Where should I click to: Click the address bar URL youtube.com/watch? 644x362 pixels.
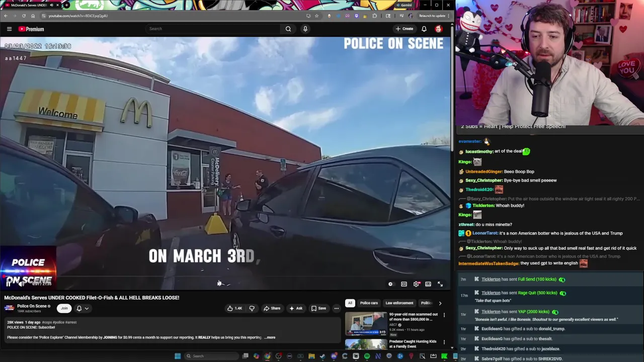click(78, 16)
